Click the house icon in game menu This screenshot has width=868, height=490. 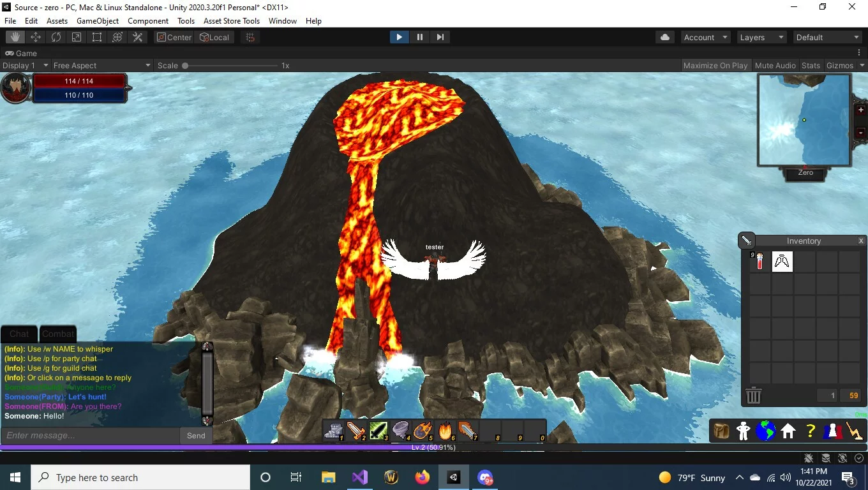[x=788, y=431]
